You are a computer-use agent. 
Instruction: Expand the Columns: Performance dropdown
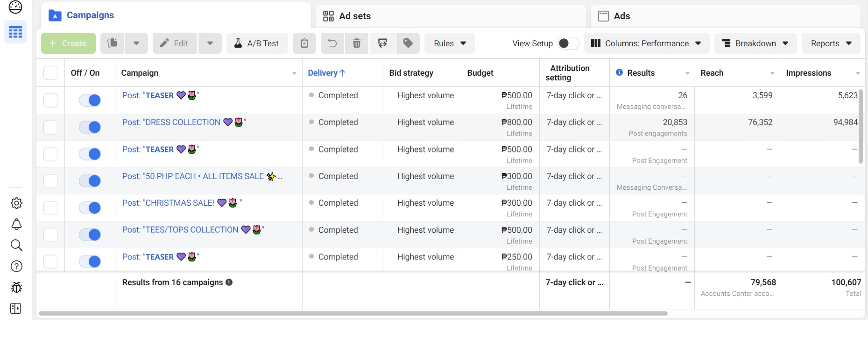[x=646, y=43]
